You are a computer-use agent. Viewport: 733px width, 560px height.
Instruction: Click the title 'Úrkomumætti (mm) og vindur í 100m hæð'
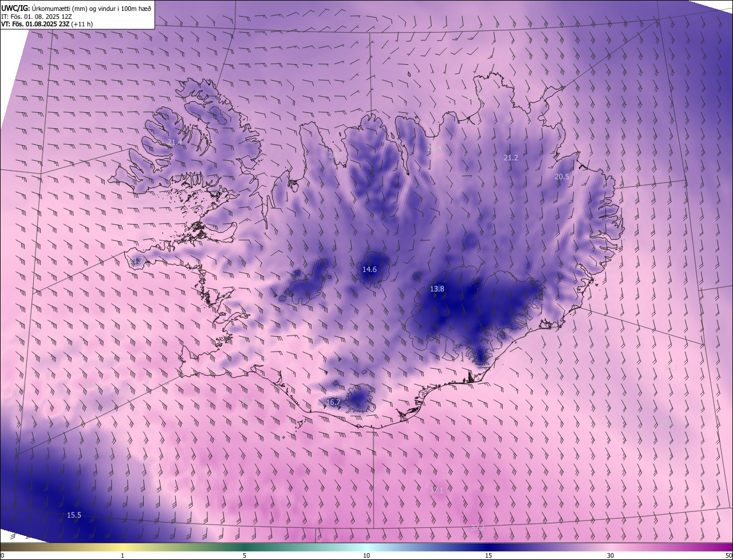click(92, 8)
